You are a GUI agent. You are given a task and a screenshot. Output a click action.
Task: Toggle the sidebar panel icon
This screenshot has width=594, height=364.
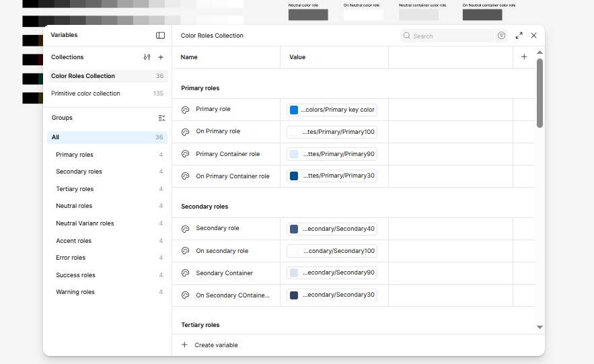(160, 35)
